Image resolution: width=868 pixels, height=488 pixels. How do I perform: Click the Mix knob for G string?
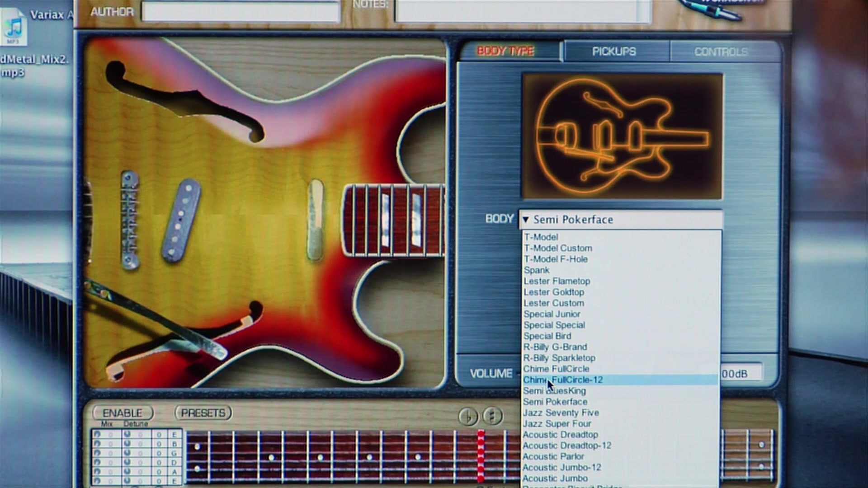(97, 453)
